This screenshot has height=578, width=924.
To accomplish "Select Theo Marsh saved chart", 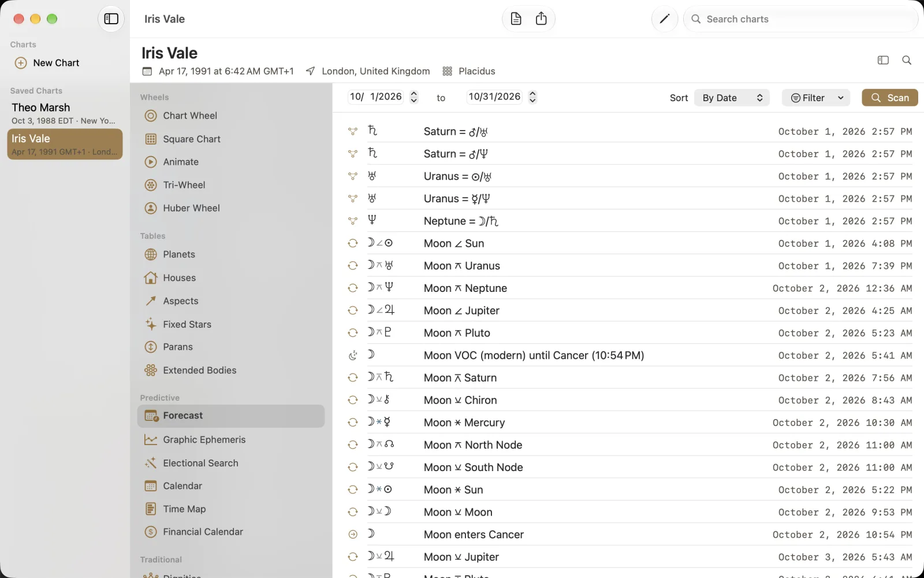I will (65, 113).
